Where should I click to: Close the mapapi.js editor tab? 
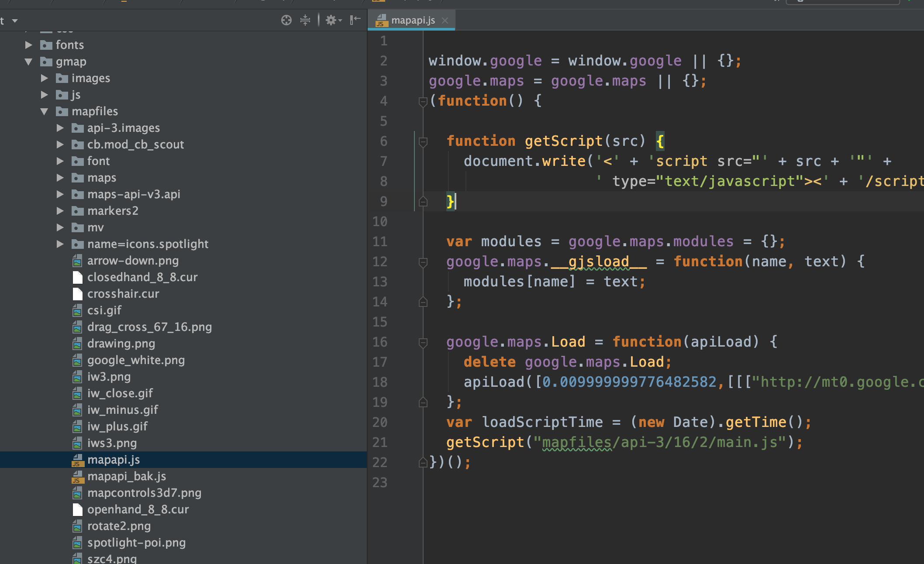pos(445,21)
